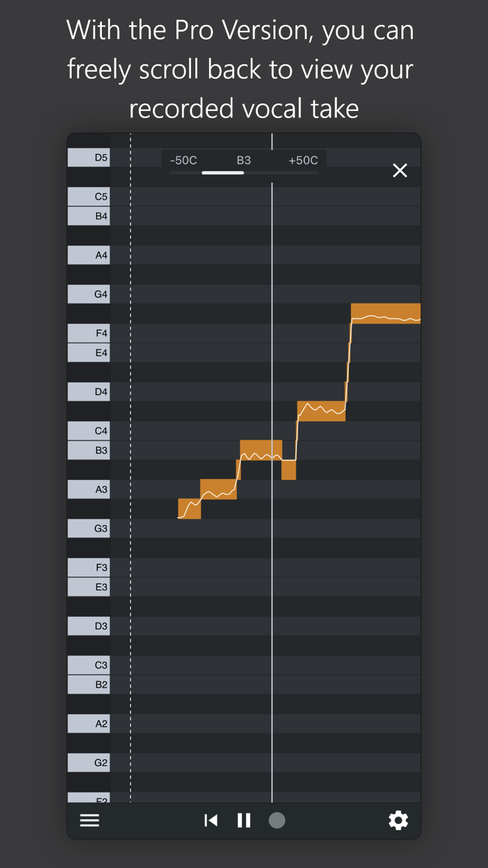Tap the C4 vocal pitch block
This screenshot has height=868, width=488.
pyautogui.click(x=321, y=410)
